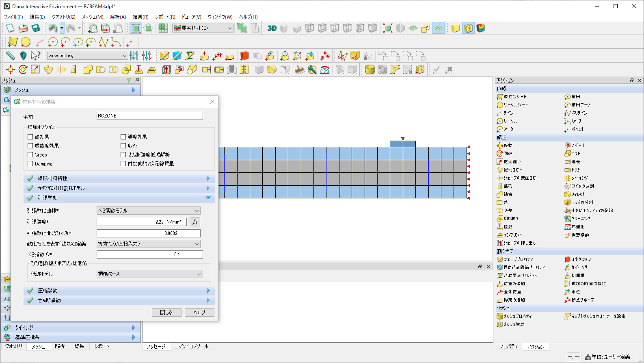Viewport: 644px width, 363px height.
Task: Check the 収縮 option
Action: (123, 146)
